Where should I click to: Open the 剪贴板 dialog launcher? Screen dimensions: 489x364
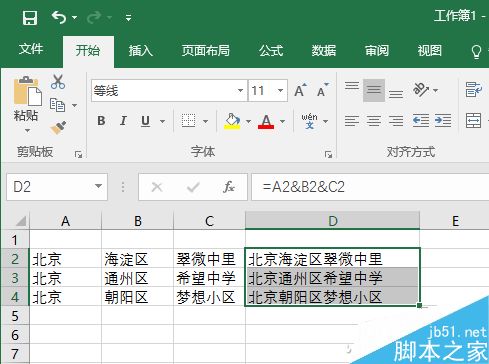click(x=78, y=154)
